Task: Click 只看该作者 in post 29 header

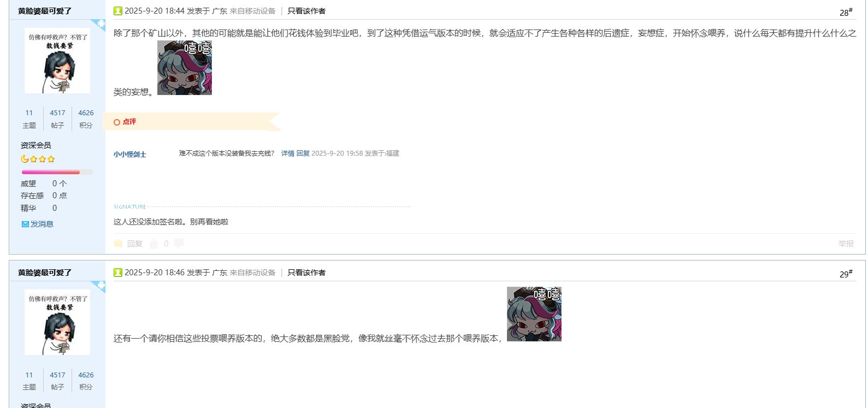Action: point(306,273)
